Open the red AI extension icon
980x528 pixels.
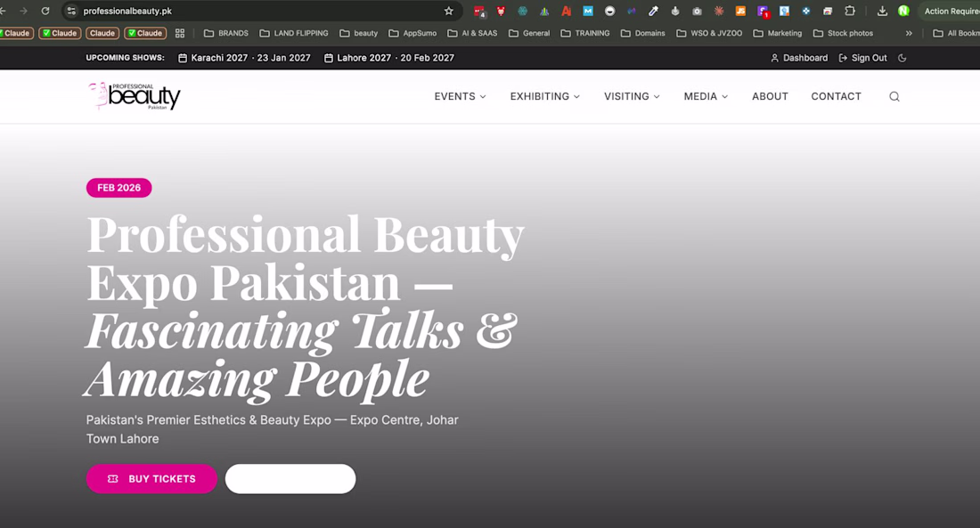(567, 11)
